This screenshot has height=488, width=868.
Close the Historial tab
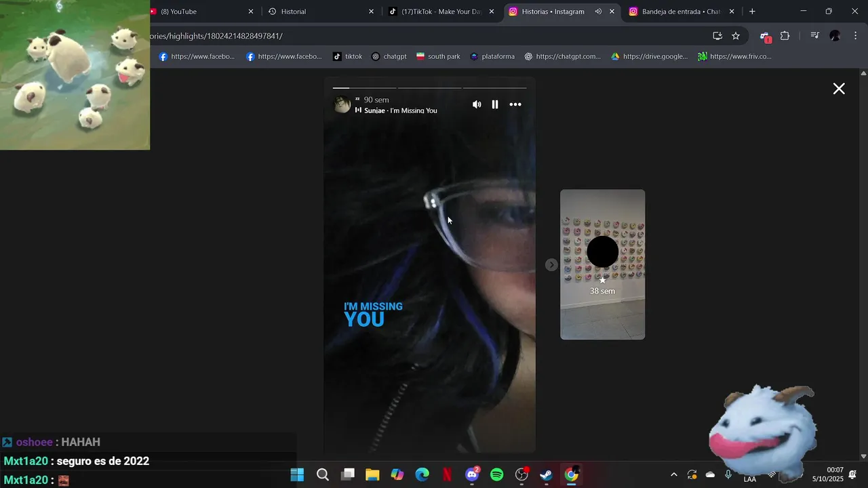[371, 12]
